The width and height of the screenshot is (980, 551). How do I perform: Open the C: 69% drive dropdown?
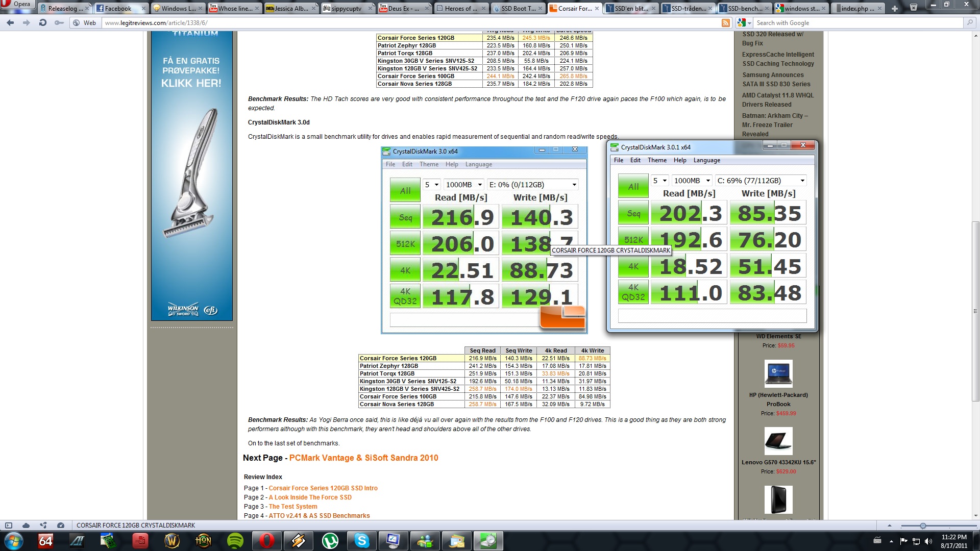761,181
